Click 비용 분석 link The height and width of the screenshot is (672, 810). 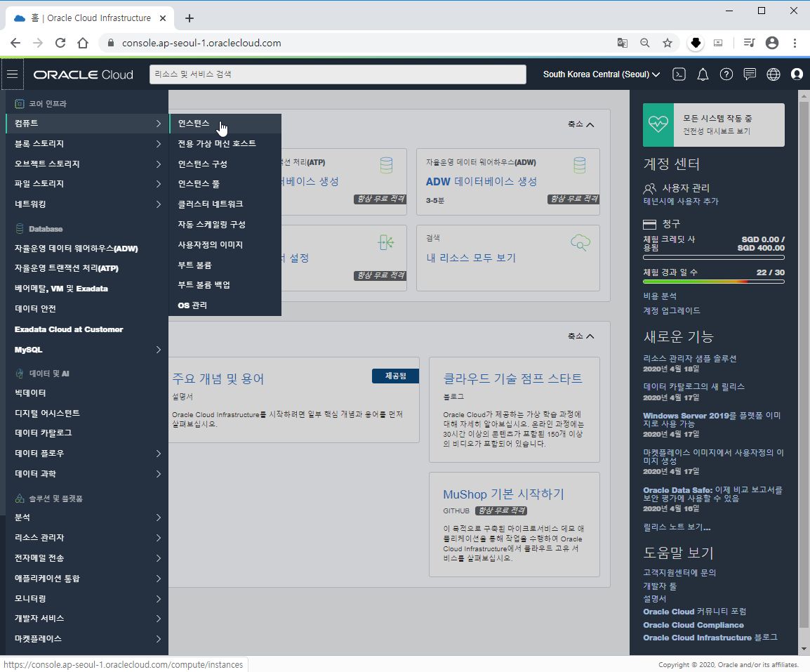click(660, 296)
